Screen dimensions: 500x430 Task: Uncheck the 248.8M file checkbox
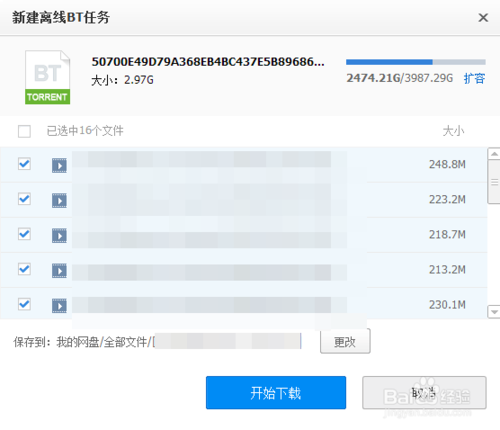(x=24, y=164)
